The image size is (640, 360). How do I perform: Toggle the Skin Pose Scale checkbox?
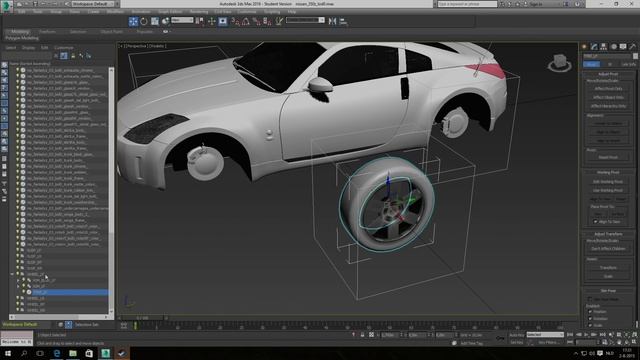click(590, 325)
